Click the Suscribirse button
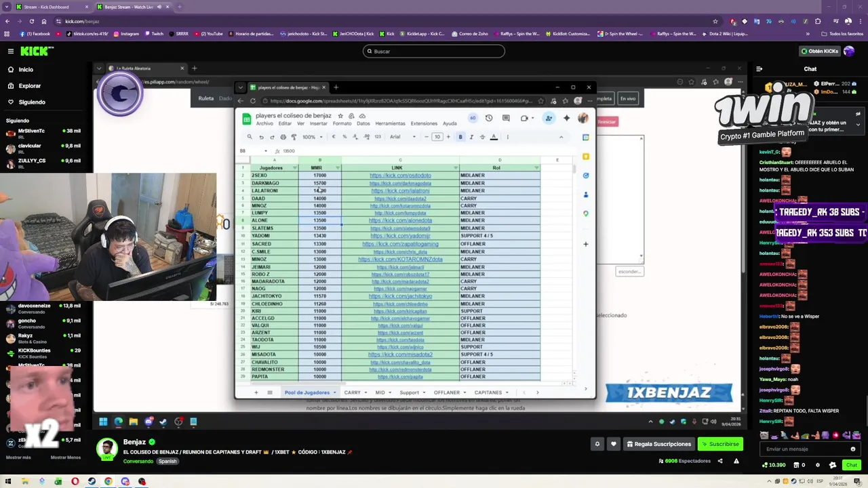 click(x=720, y=444)
